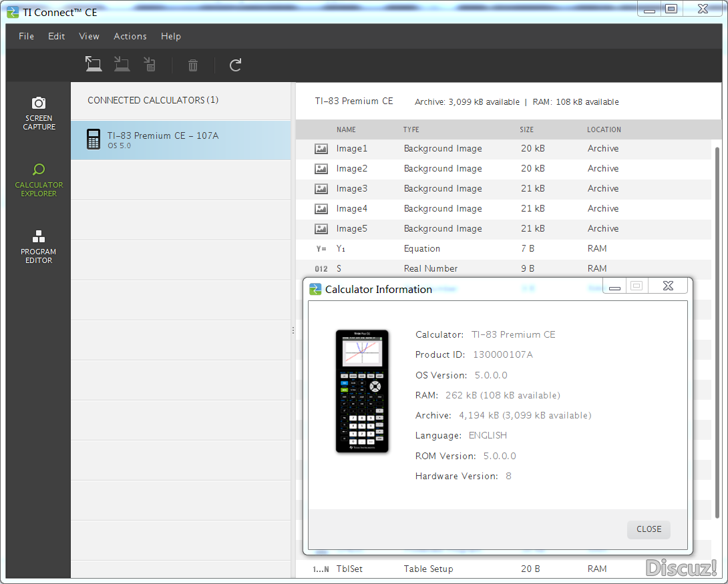This screenshot has height=584, width=728.
Task: Sort file list by NAME column
Action: (x=346, y=130)
